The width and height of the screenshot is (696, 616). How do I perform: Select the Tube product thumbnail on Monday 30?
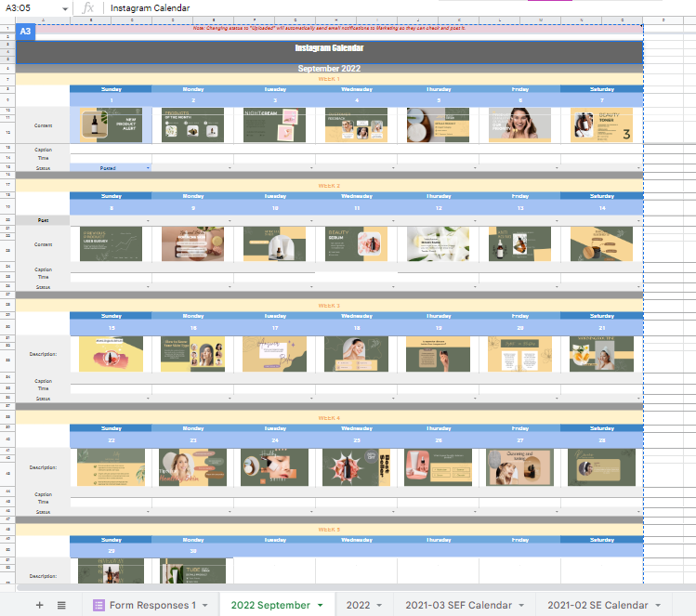(x=192, y=571)
